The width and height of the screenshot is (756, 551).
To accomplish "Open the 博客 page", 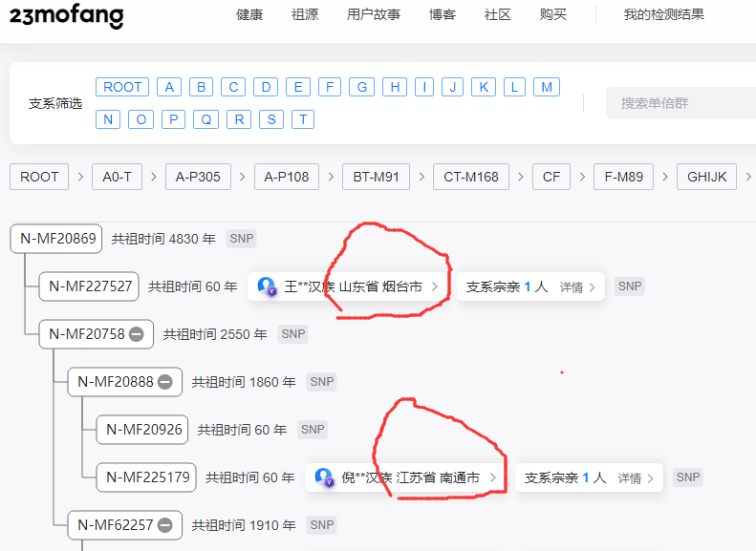I will click(443, 15).
